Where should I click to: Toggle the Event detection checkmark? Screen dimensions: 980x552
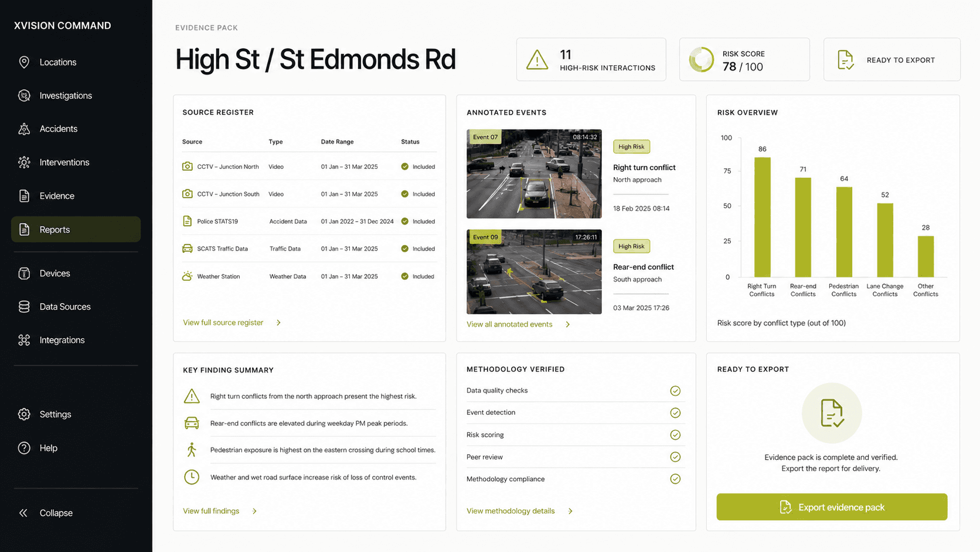675,413
